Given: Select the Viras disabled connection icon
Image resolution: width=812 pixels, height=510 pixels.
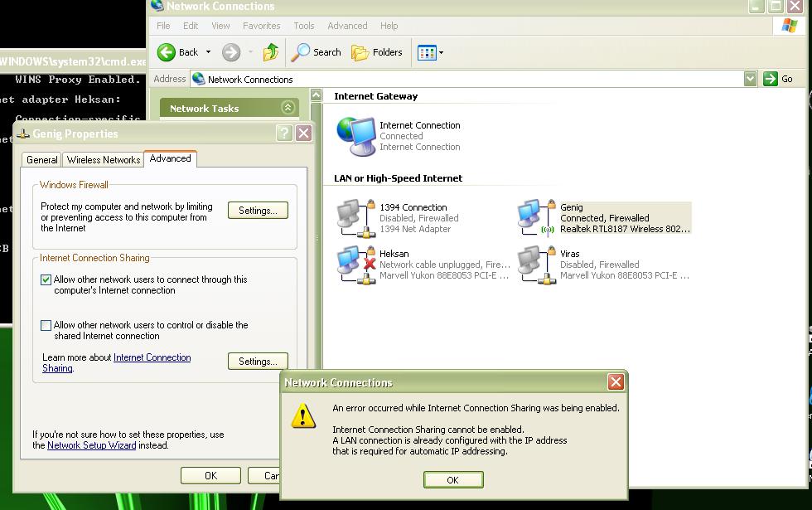Looking at the screenshot, I should 537,265.
